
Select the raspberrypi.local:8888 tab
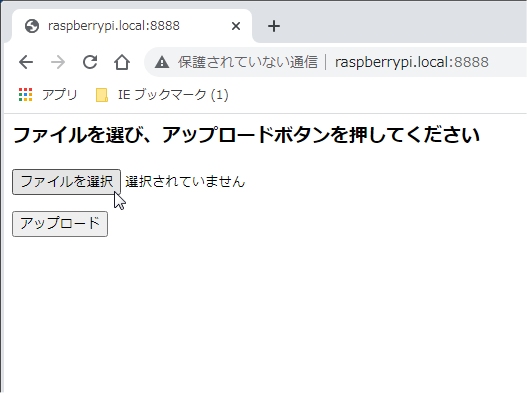pos(132,26)
